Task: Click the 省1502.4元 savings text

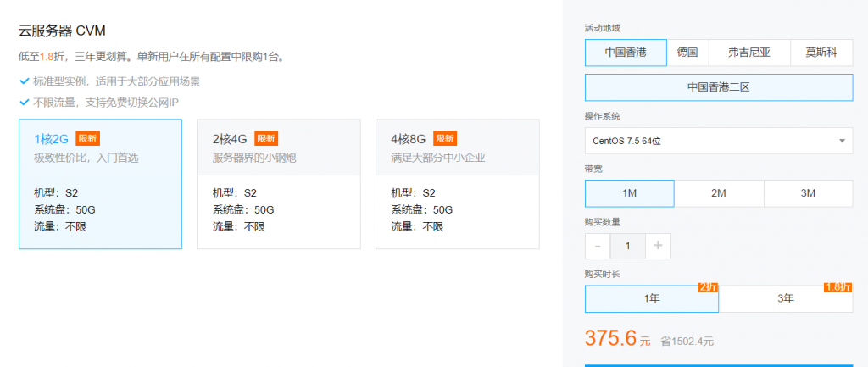Action: click(687, 342)
